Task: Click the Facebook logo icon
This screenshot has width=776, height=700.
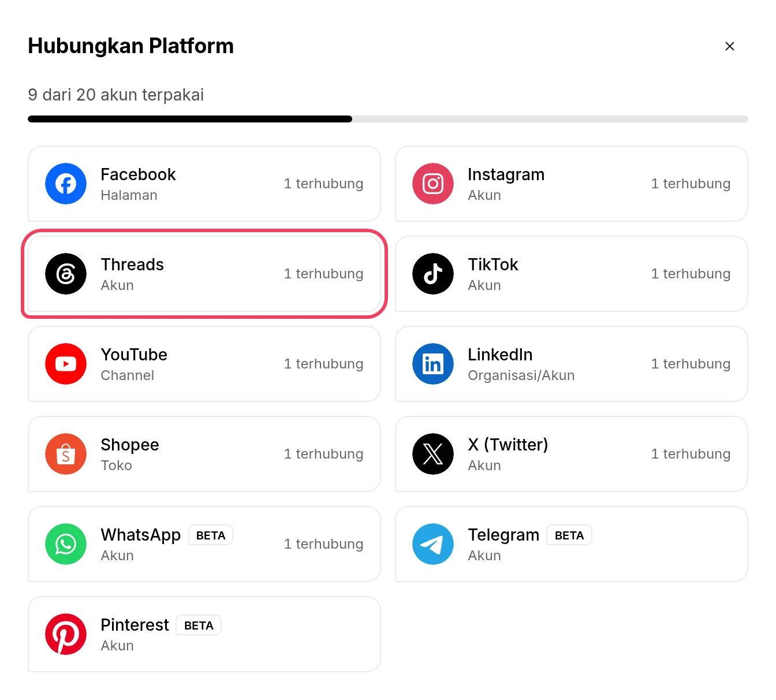Action: point(66,184)
